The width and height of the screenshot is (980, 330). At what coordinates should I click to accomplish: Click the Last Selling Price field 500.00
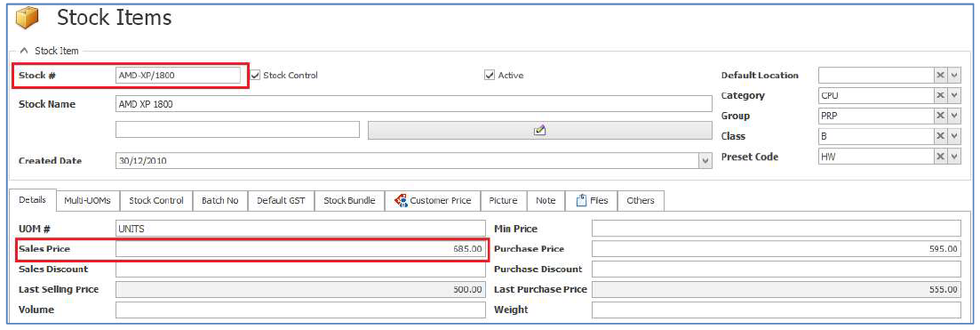coord(300,289)
